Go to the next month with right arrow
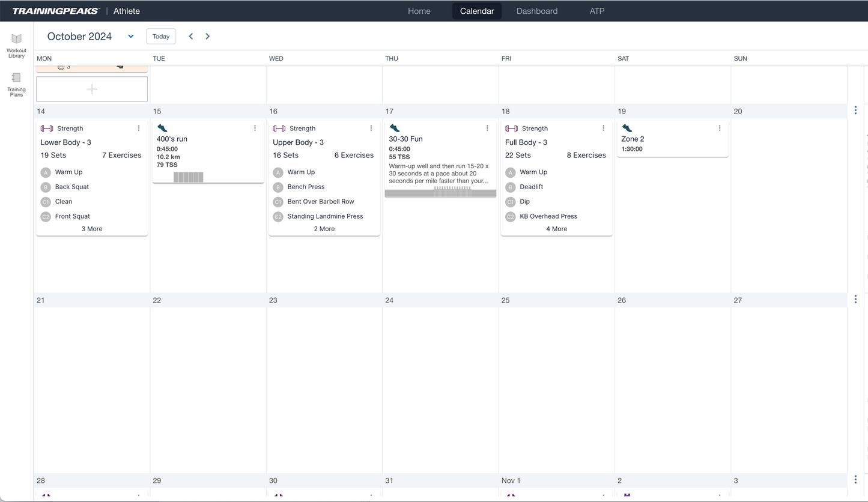 click(x=208, y=37)
